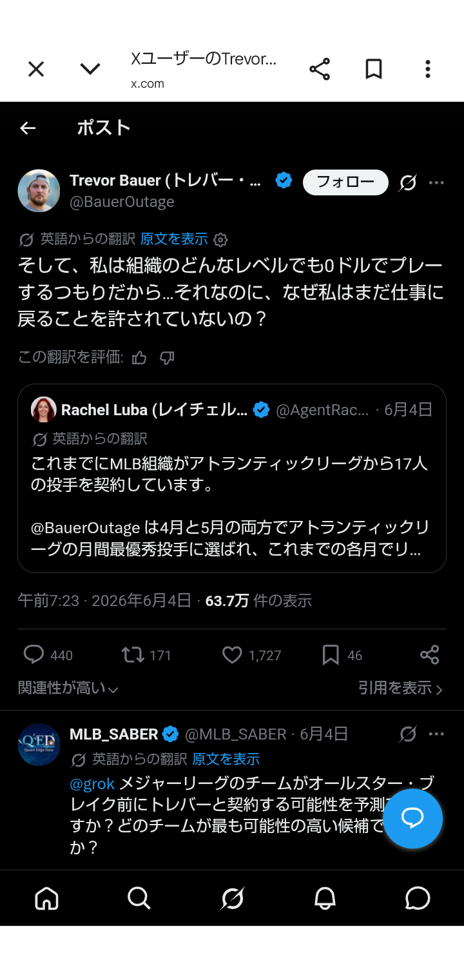Expand the browser tab chevron down

90,69
